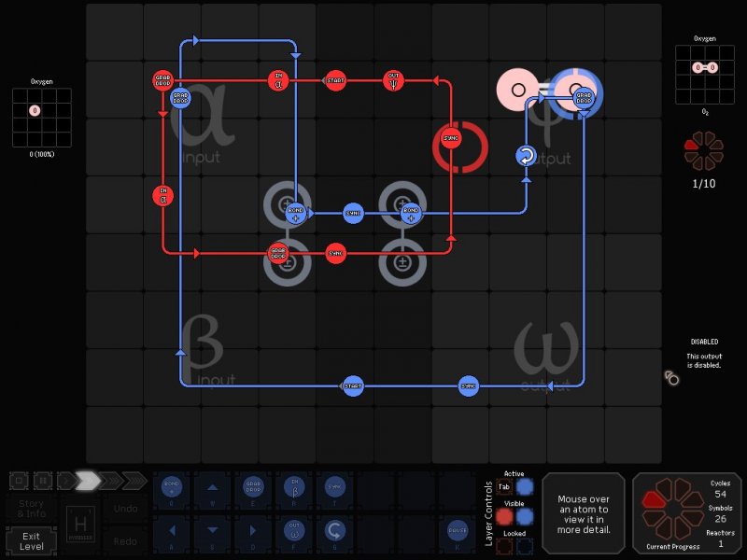This screenshot has width=747, height=560.
Task: Open the Hydrogen element tile
Action: [x=80, y=524]
